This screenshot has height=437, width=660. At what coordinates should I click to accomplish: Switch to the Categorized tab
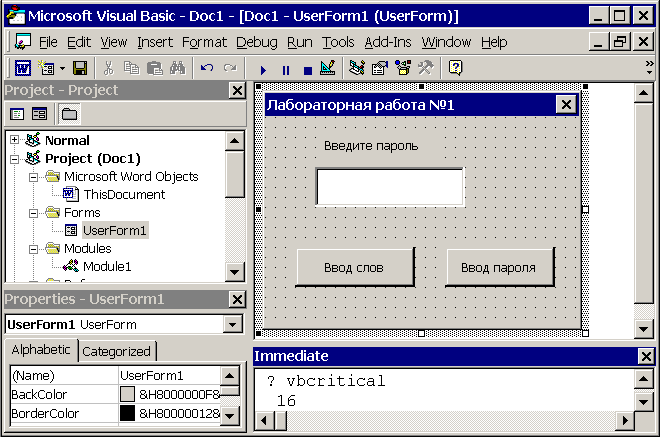(x=116, y=352)
